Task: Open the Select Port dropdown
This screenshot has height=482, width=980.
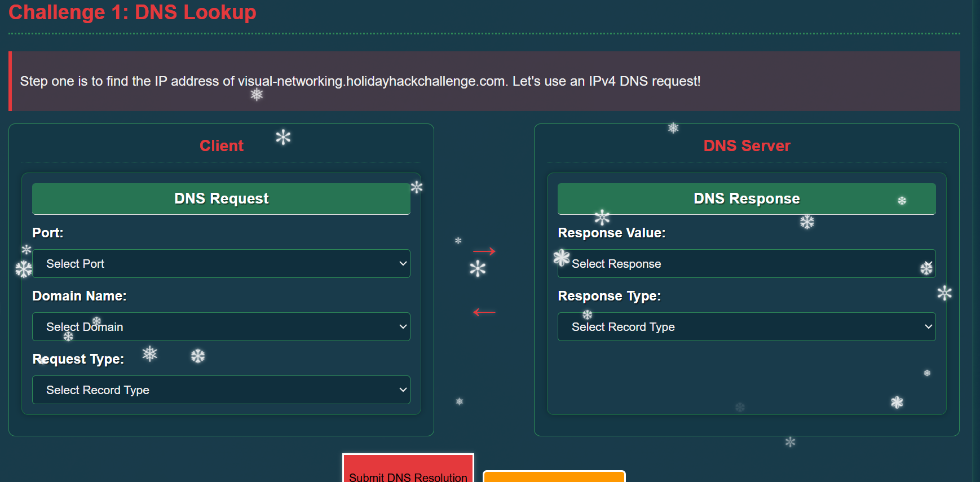Action: pos(221,263)
